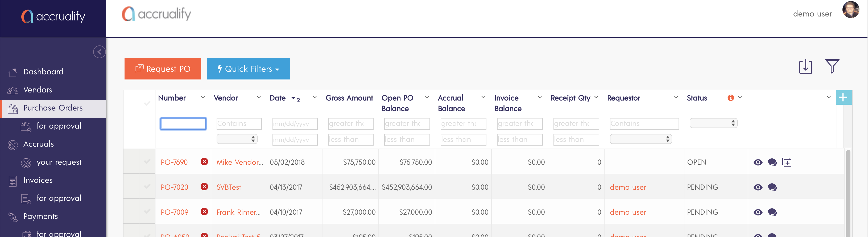Open Invoices in the sidebar
The width and height of the screenshot is (868, 237).
[38, 180]
